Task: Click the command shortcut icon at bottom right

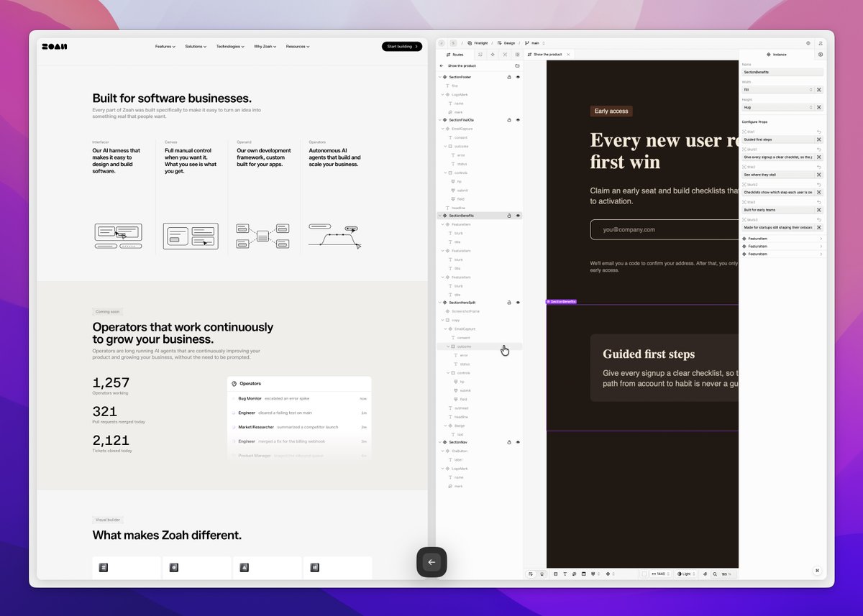Action: (x=817, y=571)
